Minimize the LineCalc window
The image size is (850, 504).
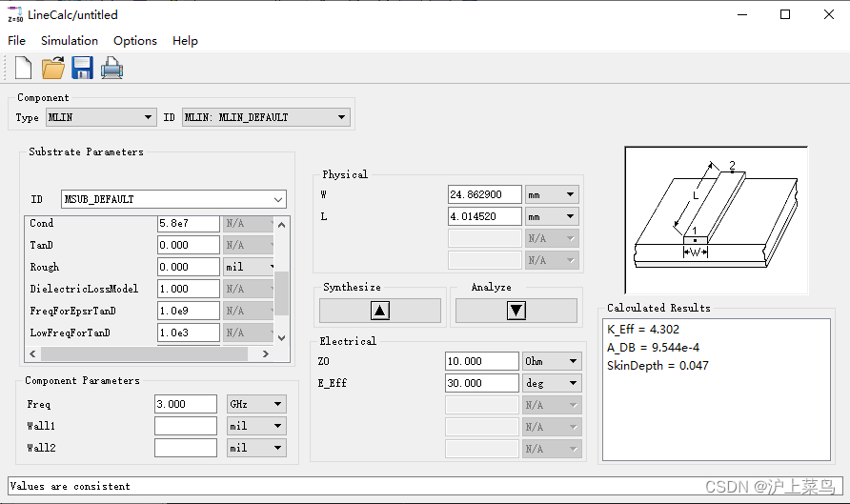click(x=742, y=14)
